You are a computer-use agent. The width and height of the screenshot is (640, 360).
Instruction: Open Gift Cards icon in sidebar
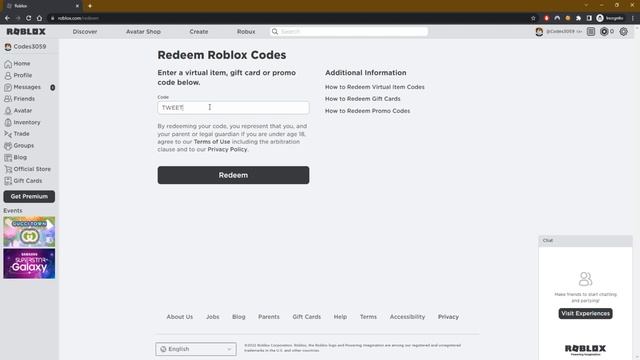click(x=8, y=181)
